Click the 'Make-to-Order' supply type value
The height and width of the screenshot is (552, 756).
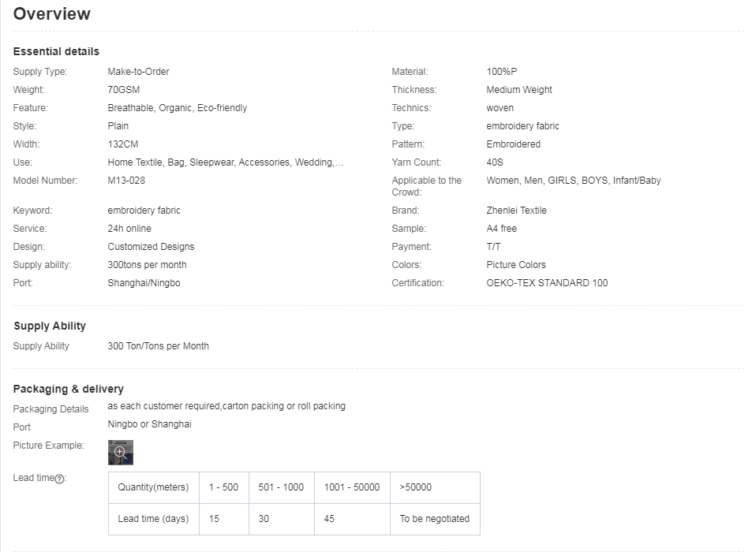click(x=138, y=72)
